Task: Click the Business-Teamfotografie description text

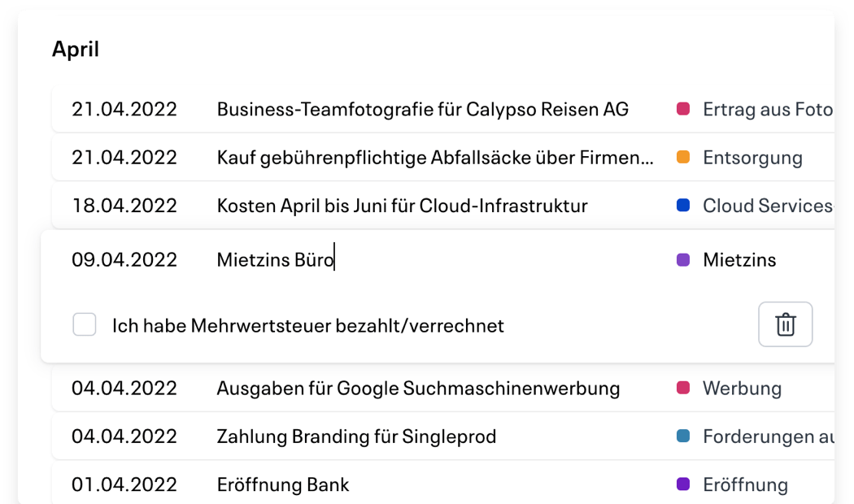Action: [x=422, y=109]
